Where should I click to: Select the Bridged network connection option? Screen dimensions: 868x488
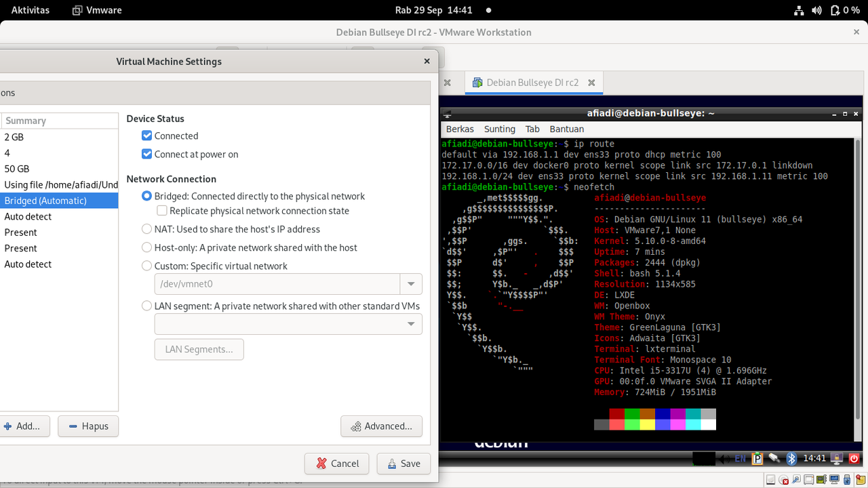tap(146, 196)
